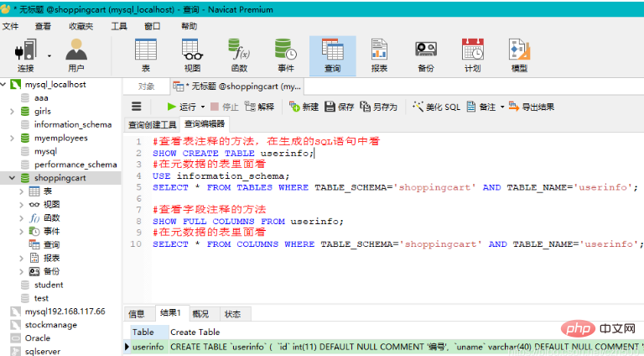Select the Table (表) toolbar icon
The height and width of the screenshot is (356, 644).
(x=146, y=55)
